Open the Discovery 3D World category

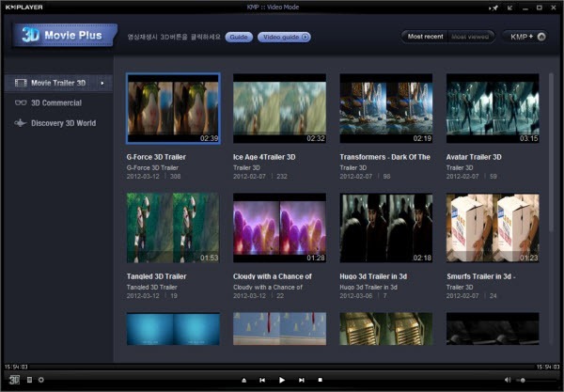[x=63, y=122]
